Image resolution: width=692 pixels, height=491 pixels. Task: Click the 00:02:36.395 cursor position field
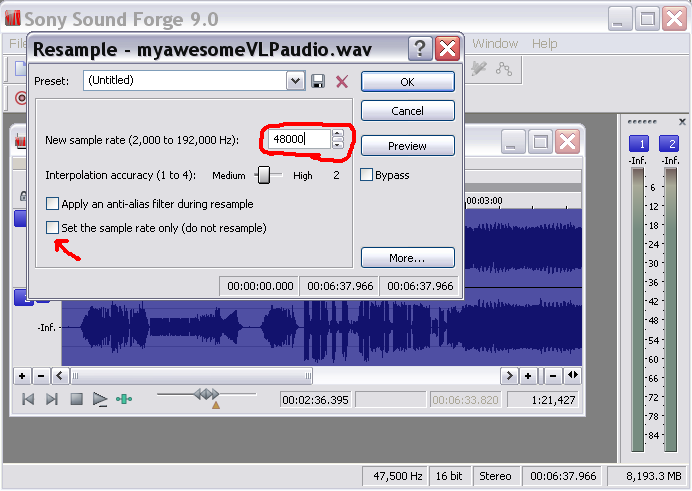tap(315, 400)
